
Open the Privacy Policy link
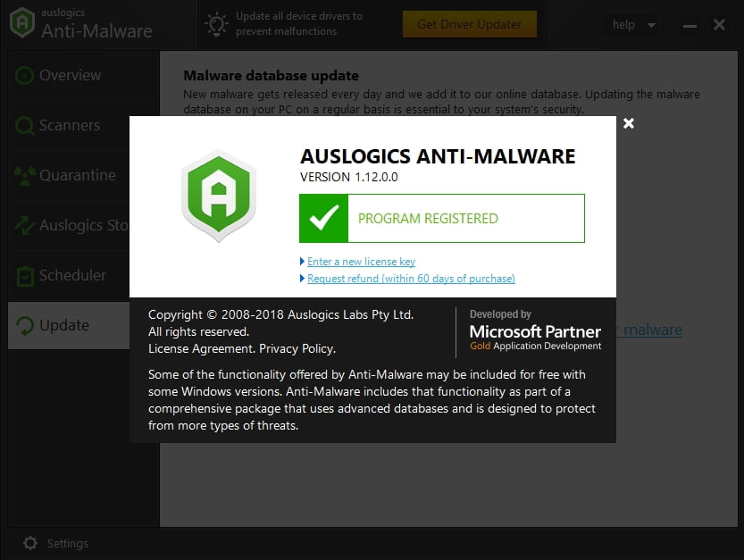297,349
